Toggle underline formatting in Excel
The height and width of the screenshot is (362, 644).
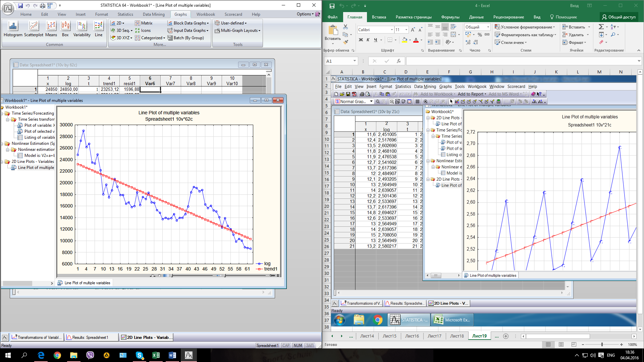coord(375,40)
